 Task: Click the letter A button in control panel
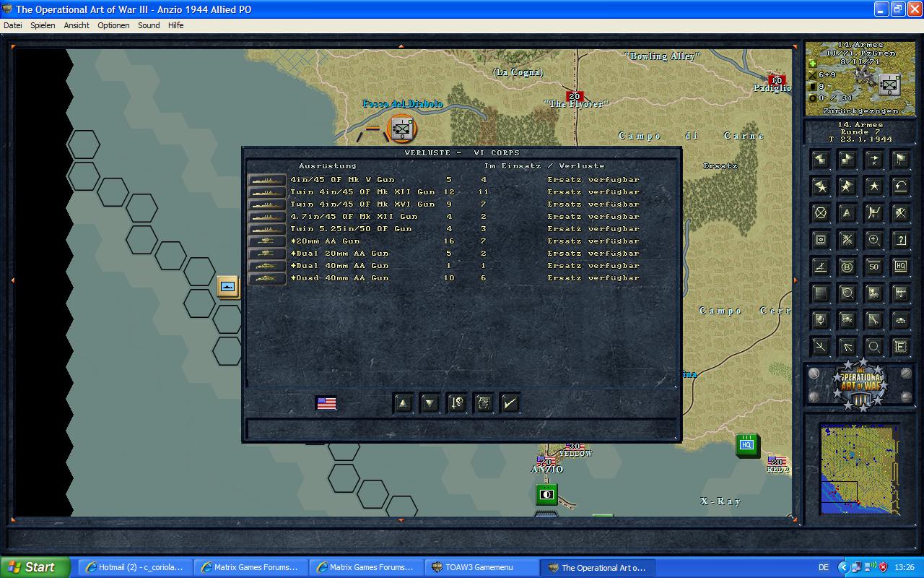[847, 213]
